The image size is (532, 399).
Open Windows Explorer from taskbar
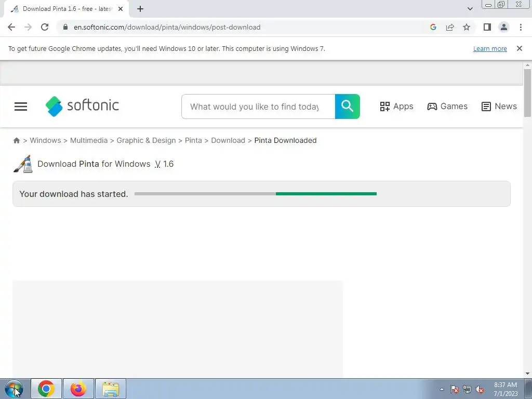[x=111, y=389]
